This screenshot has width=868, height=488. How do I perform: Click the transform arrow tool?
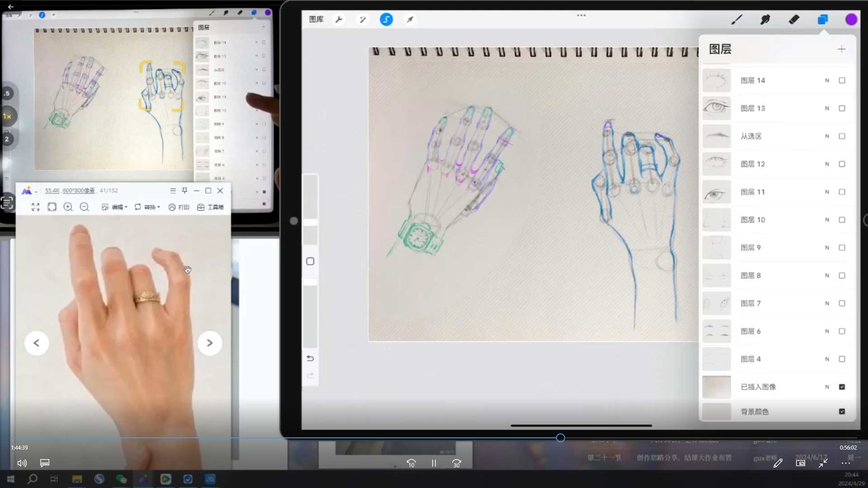tap(410, 19)
